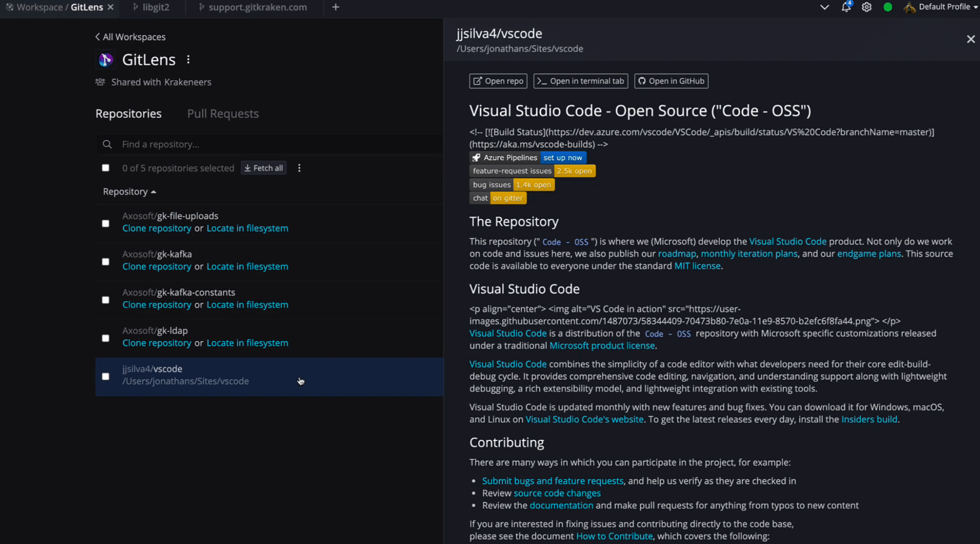Open the notifications bell icon
Image resolution: width=980 pixels, height=544 pixels.
846,7
